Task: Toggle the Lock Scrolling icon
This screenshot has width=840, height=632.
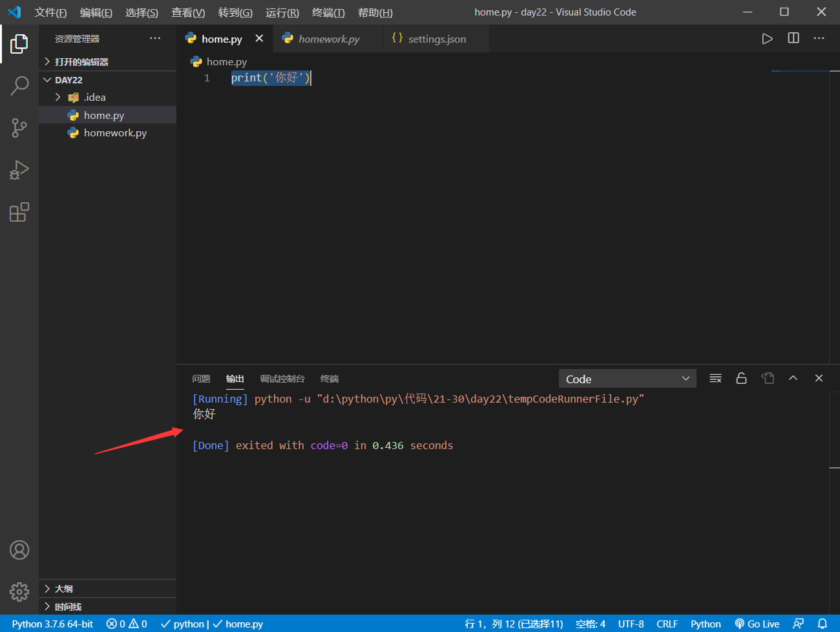Action: [x=741, y=378]
